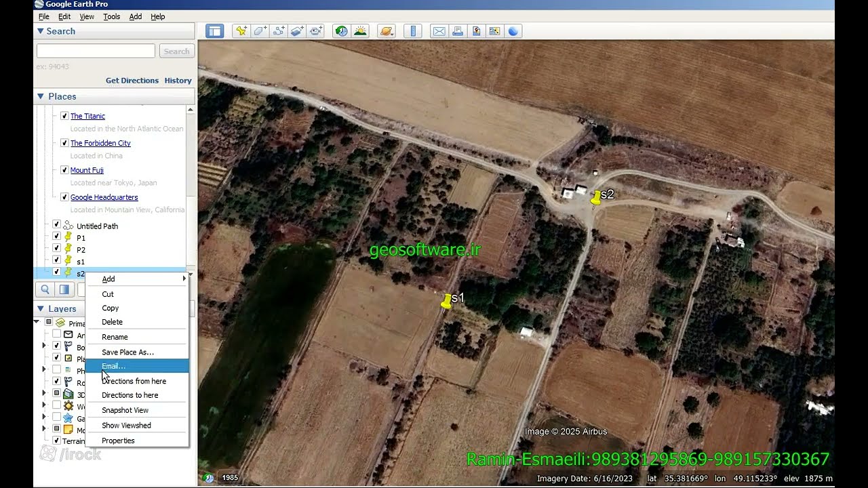Screen dimensions: 868x488
Task: Open the Google Headquarters place link
Action: point(104,197)
